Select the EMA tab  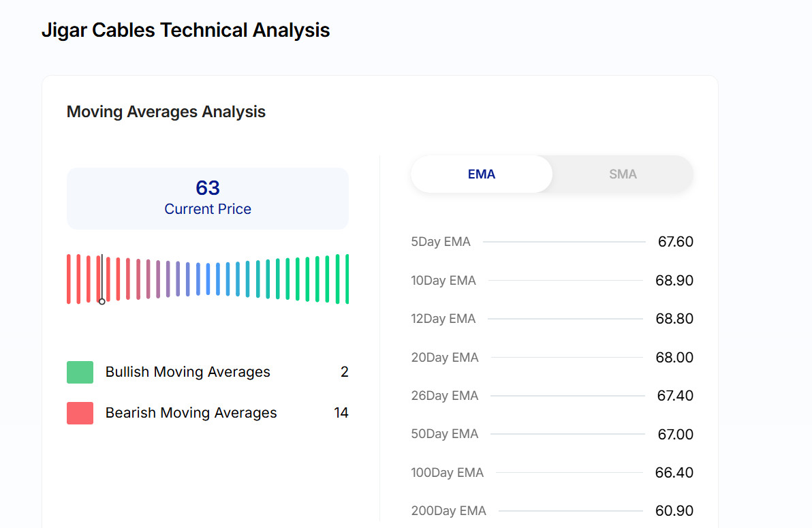482,174
